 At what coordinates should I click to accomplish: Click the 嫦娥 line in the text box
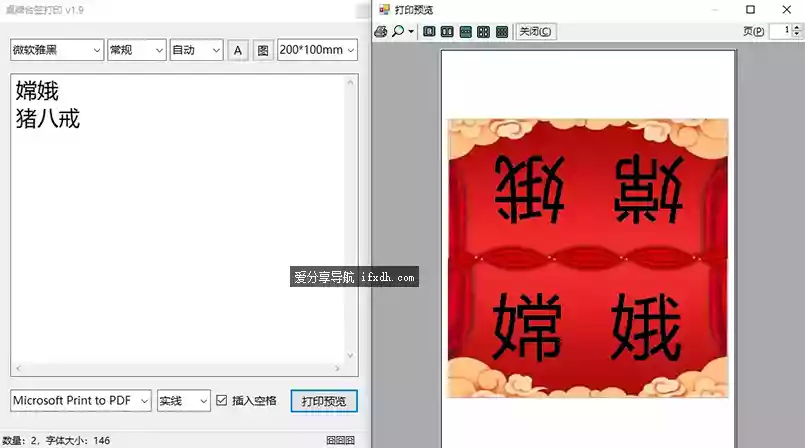pyautogui.click(x=37, y=91)
